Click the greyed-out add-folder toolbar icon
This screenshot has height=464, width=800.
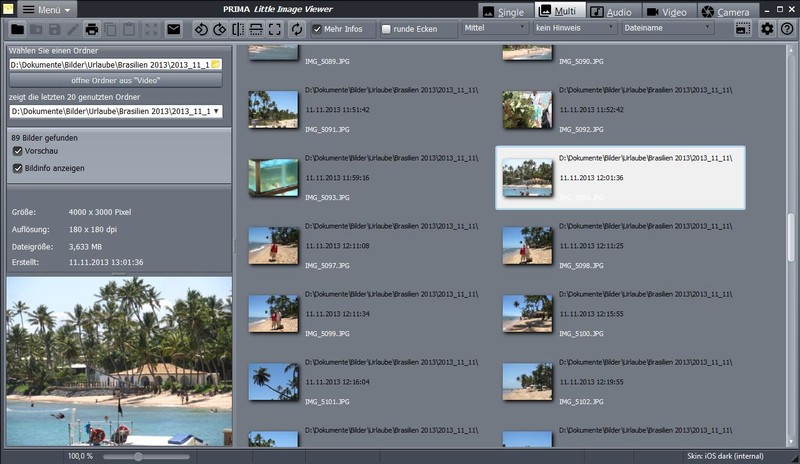coord(36,29)
